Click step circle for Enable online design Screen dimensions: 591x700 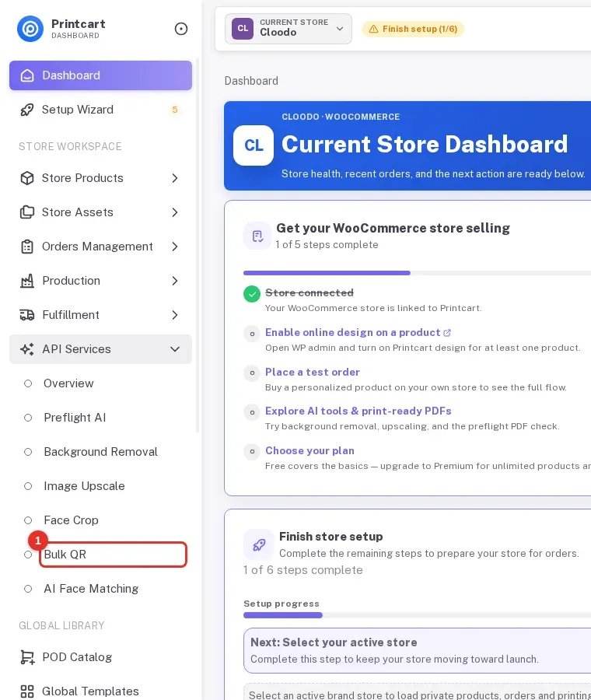pos(252,334)
